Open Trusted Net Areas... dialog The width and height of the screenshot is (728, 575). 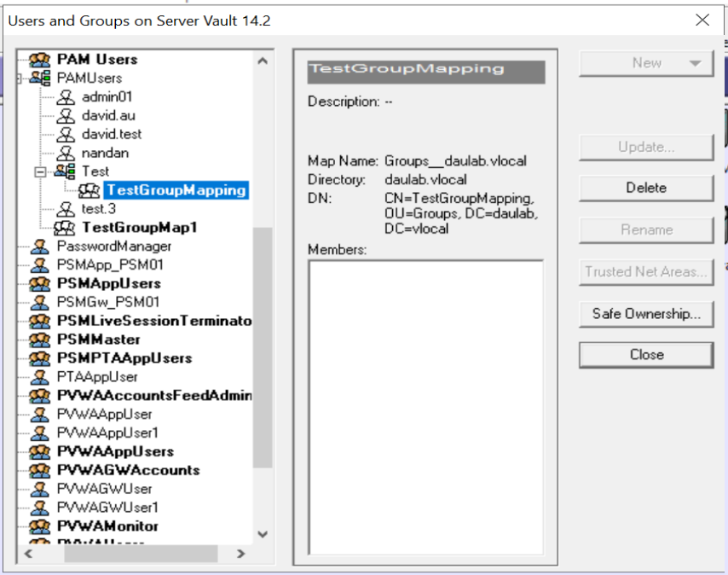point(646,271)
